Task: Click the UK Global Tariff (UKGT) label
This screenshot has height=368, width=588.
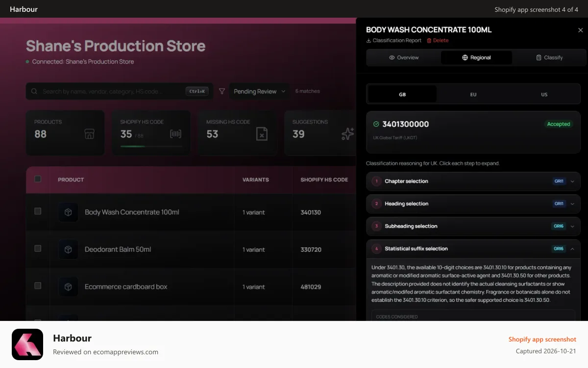Action: (395, 138)
